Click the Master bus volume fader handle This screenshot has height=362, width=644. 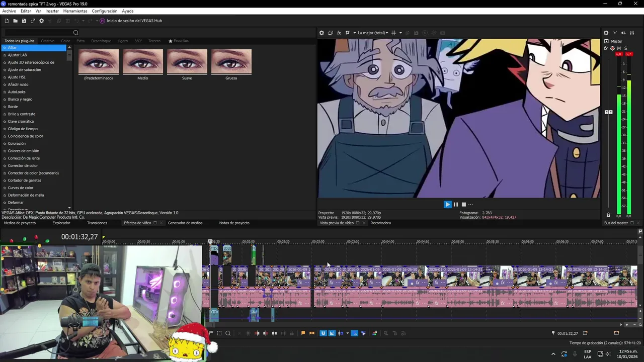pyautogui.click(x=608, y=112)
